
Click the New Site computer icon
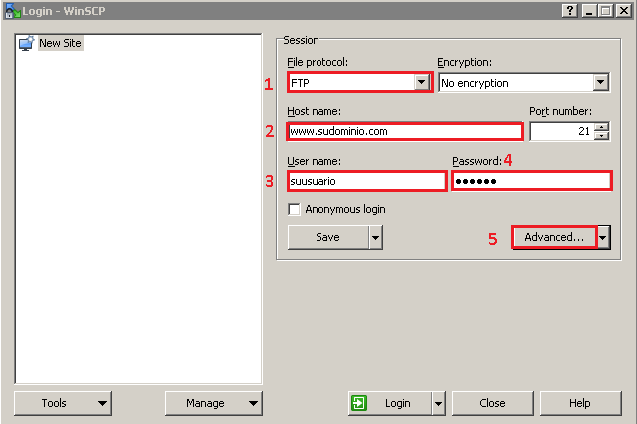click(x=26, y=43)
